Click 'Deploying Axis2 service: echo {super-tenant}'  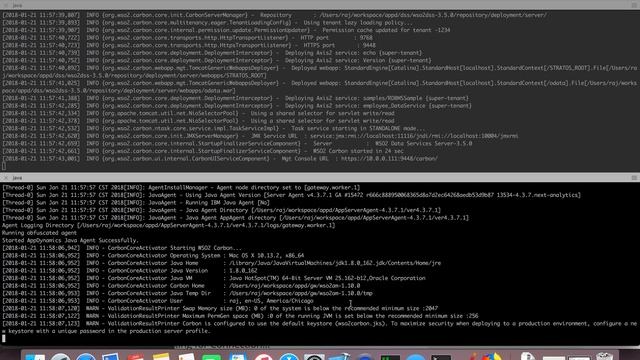(353, 53)
